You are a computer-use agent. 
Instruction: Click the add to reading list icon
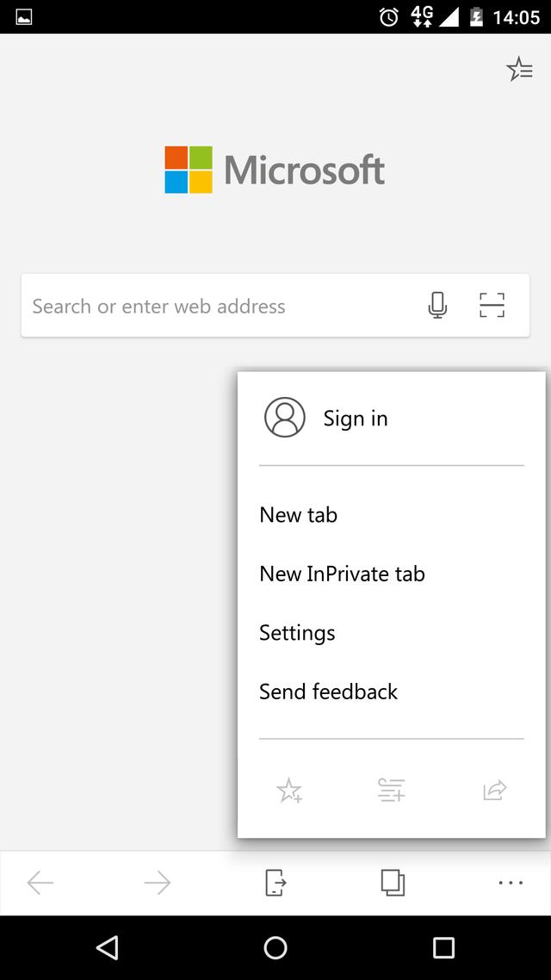(392, 790)
